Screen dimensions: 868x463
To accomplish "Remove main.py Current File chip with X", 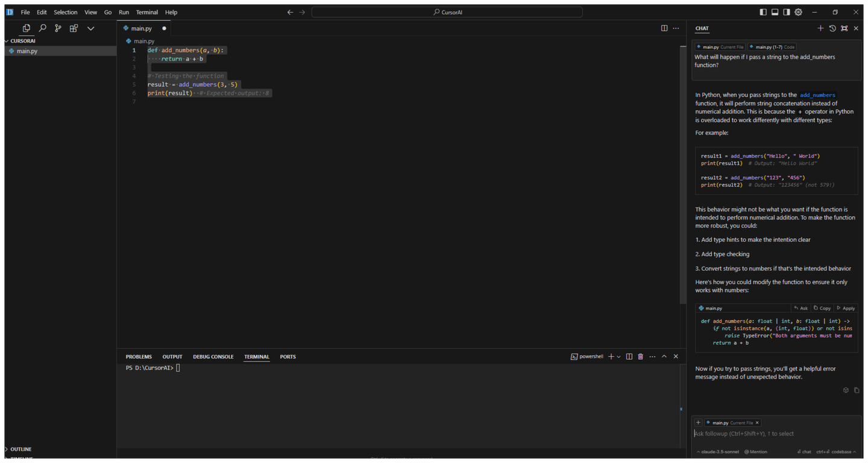I will [x=757, y=423].
